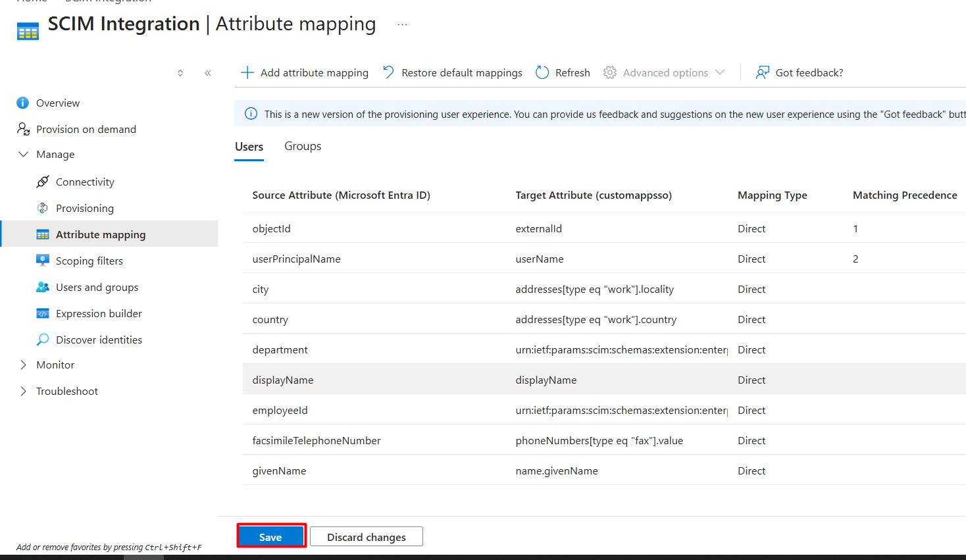The height and width of the screenshot is (560, 966).
Task: Click the info icon in the banner
Action: click(x=251, y=114)
